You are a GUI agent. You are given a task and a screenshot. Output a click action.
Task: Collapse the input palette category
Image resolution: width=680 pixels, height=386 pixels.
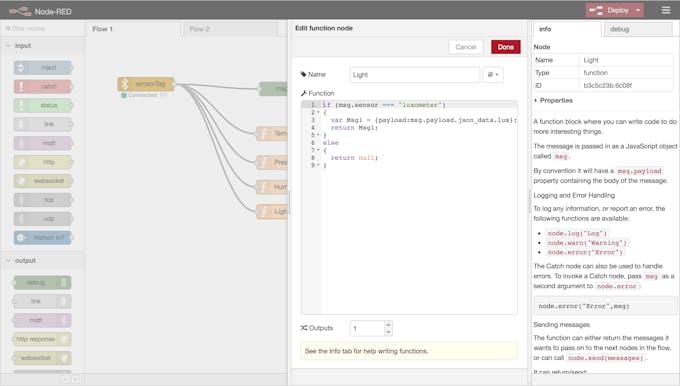pos(9,46)
